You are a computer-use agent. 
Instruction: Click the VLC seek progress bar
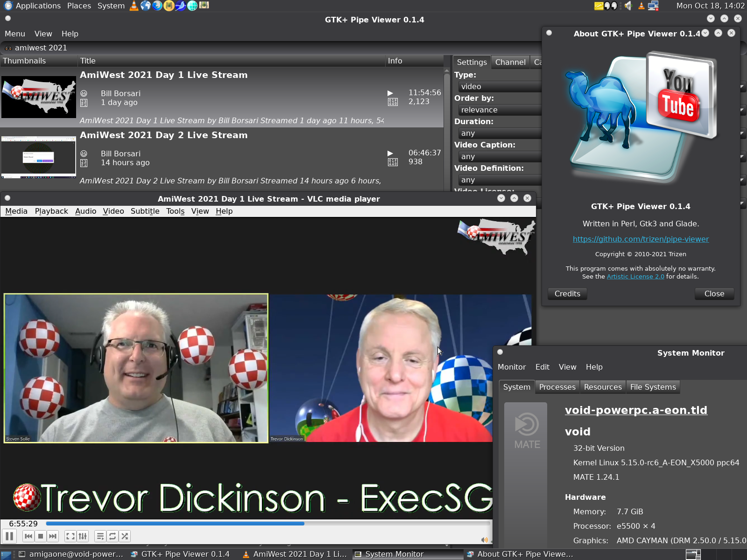(268, 524)
